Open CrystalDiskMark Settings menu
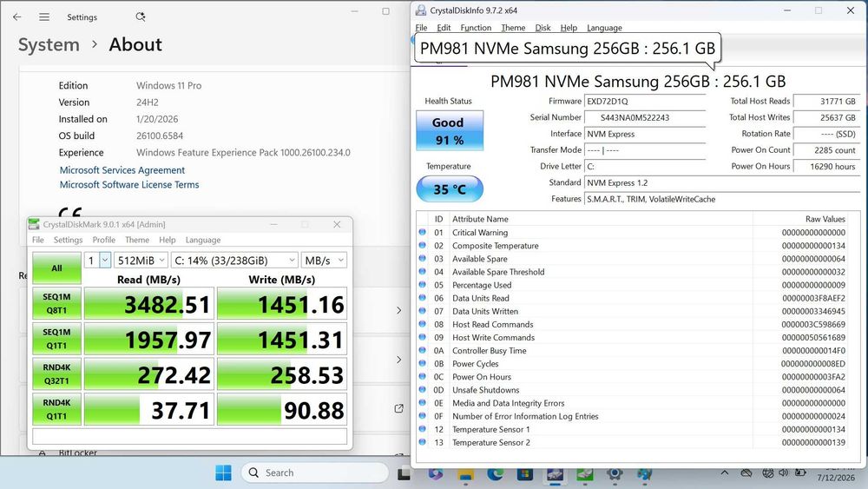The width and height of the screenshot is (868, 489). 68,240
